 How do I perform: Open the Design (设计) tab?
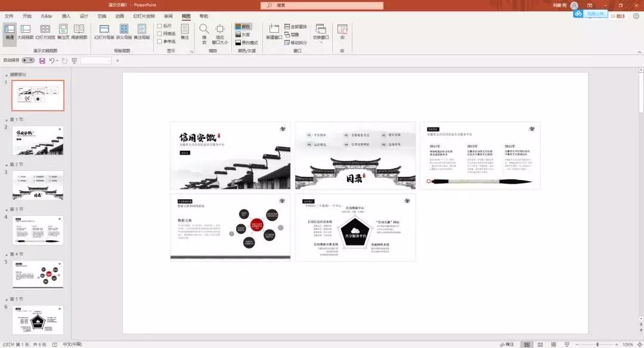[x=84, y=16]
